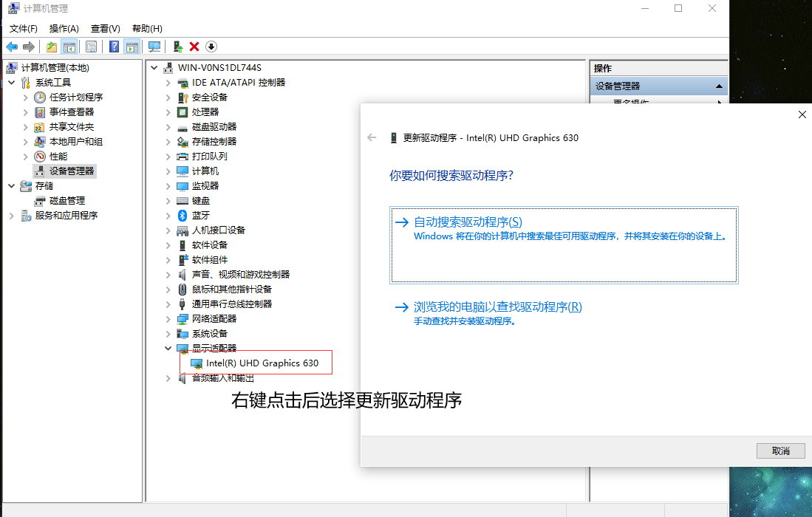Viewport: 812px width, 517px height.
Task: Expand the 软件设备 device category
Action: tap(168, 244)
